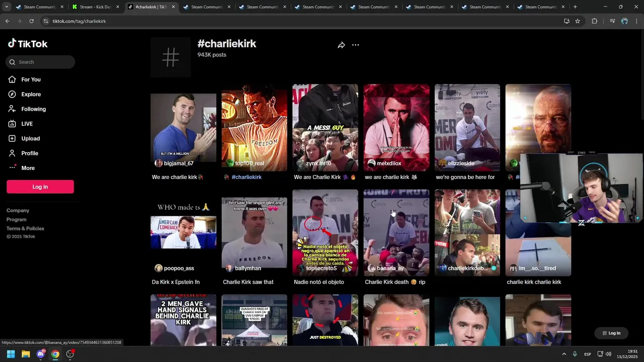The height and width of the screenshot is (362, 644).
Task: Reload the current page
Action: point(31,21)
